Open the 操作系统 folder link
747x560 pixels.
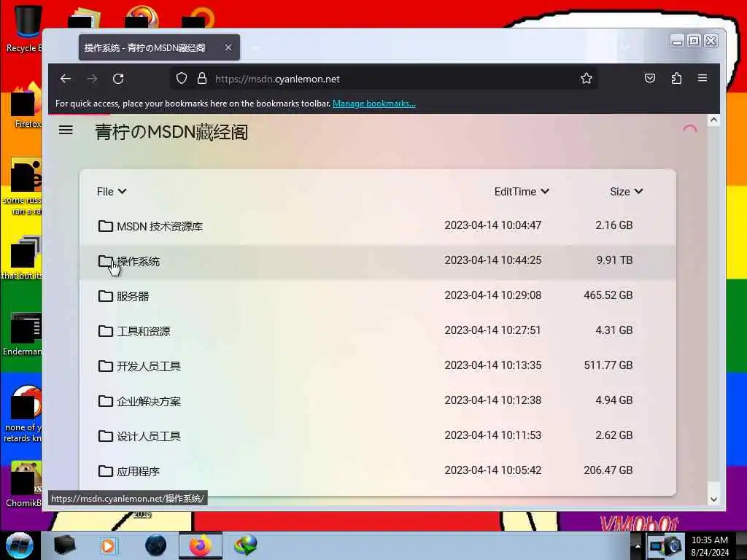138,262
